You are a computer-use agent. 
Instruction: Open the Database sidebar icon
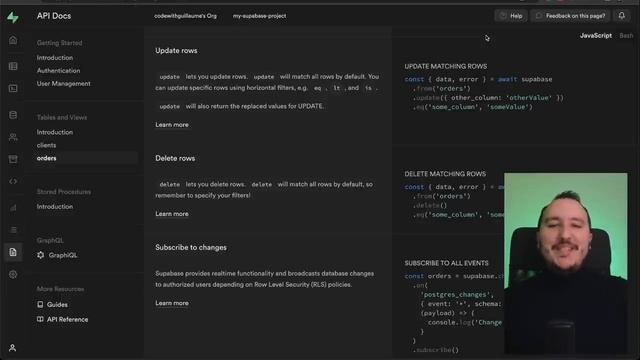click(x=13, y=115)
